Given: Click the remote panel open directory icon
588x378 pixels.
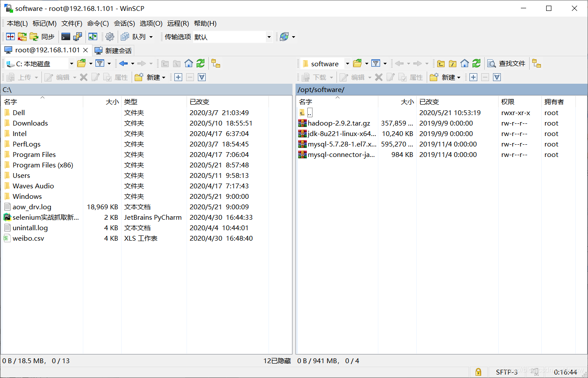Looking at the screenshot, I should tap(357, 64).
